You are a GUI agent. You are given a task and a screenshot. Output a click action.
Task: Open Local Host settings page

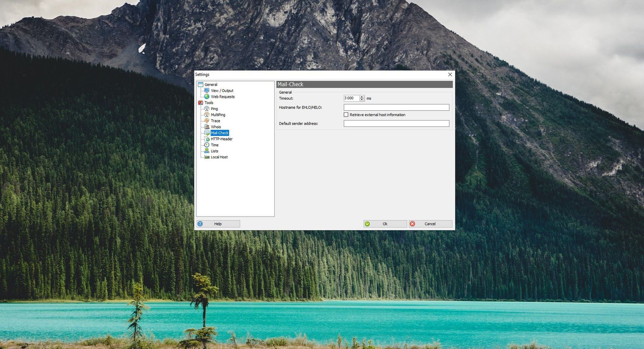point(219,157)
